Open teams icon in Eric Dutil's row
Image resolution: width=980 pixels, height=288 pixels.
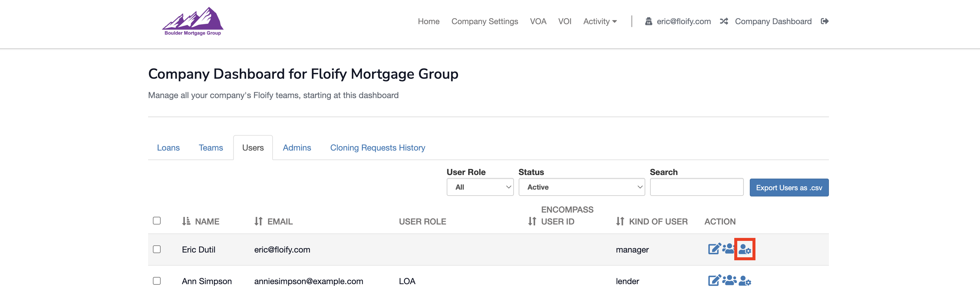pos(729,249)
